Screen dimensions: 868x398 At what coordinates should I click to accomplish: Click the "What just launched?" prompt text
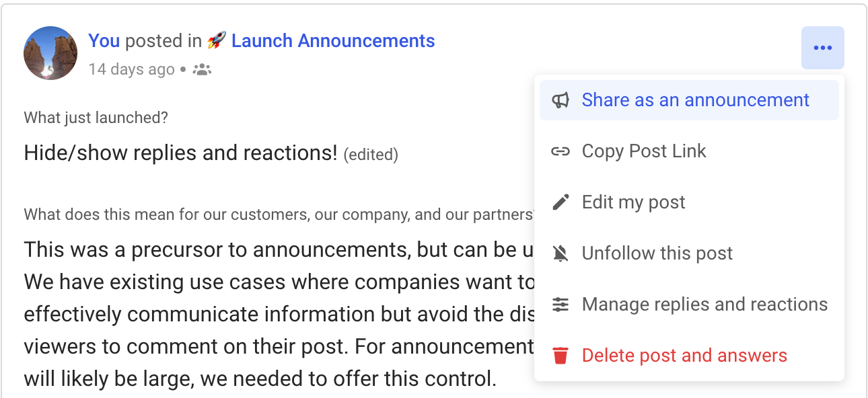coord(96,117)
